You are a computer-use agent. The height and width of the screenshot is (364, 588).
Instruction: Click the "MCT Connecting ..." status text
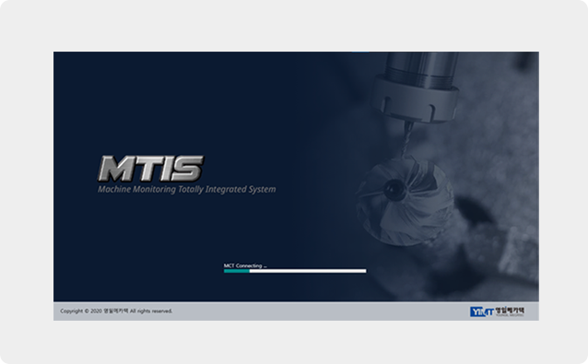click(x=245, y=265)
